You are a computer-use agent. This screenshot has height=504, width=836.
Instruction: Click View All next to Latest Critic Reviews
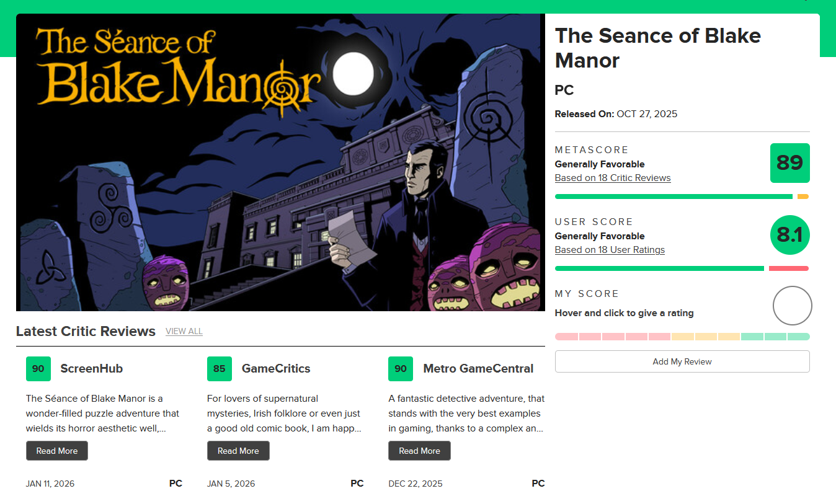click(184, 332)
